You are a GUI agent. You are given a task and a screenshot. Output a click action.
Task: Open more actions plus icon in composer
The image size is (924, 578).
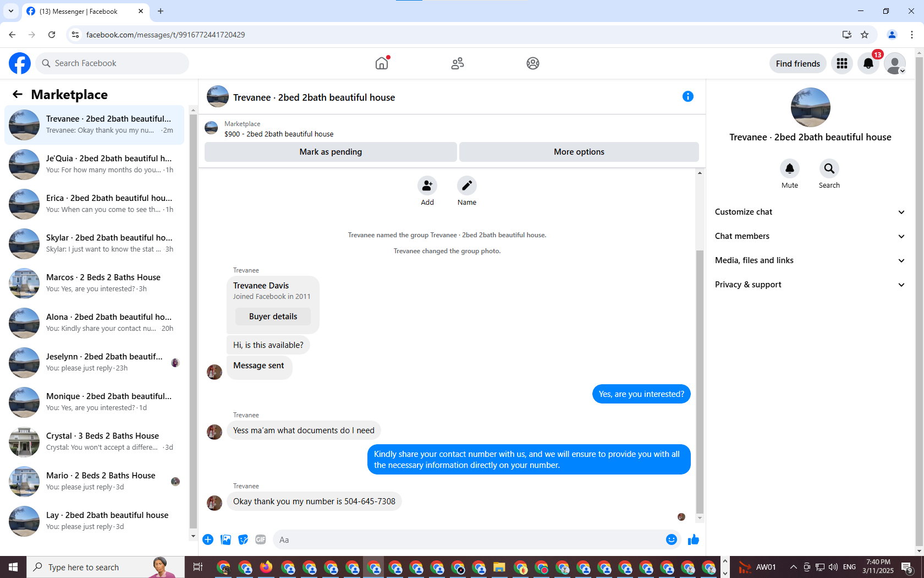(208, 539)
